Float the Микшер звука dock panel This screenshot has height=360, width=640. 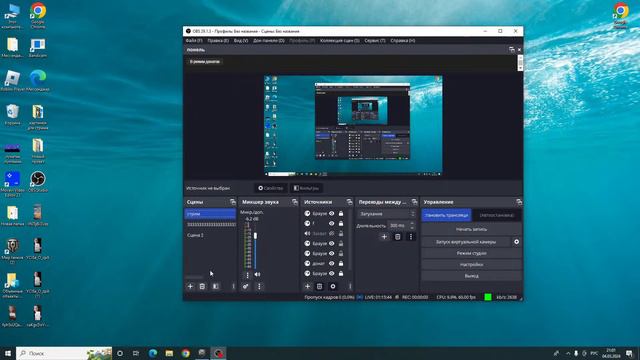click(x=295, y=202)
